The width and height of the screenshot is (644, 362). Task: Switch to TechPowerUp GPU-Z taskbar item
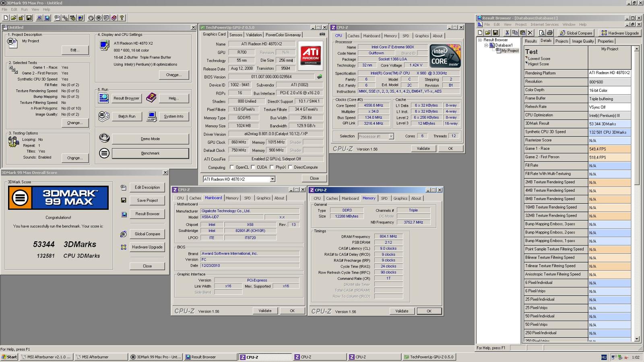click(x=429, y=357)
